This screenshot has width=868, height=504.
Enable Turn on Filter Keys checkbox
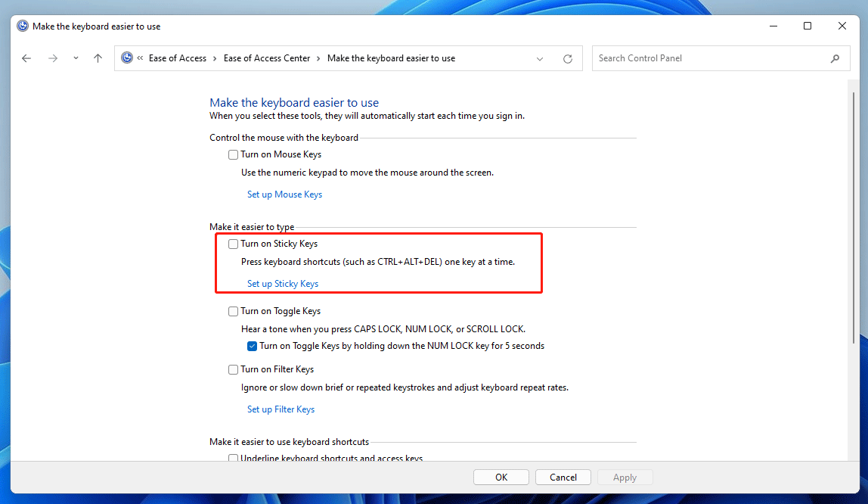233,369
